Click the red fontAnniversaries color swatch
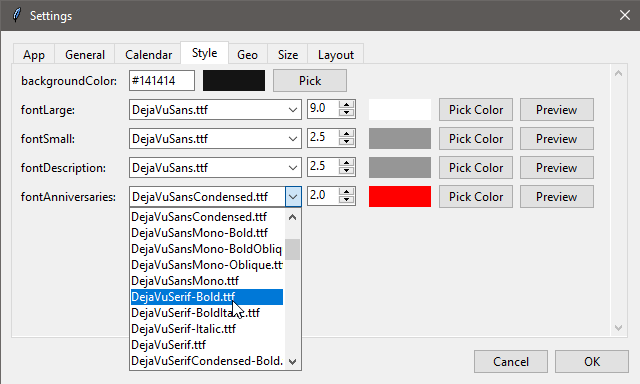640x384 pixels. (400, 196)
